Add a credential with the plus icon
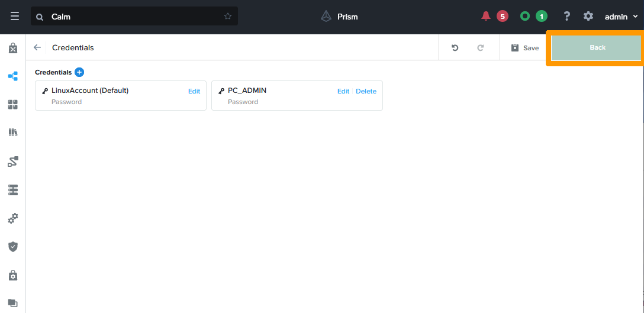 pyautogui.click(x=79, y=72)
